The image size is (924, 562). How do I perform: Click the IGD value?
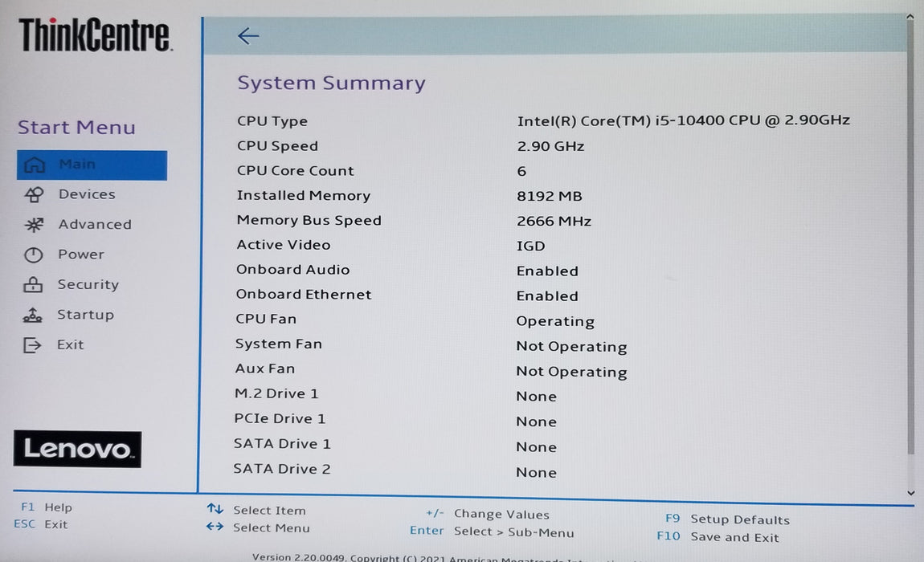click(531, 246)
